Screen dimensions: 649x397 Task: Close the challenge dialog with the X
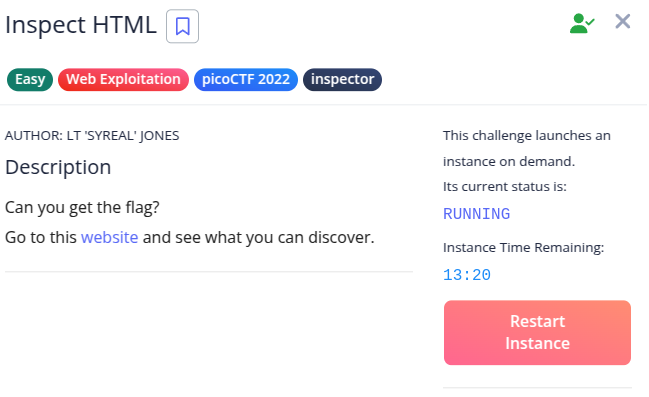pos(623,21)
